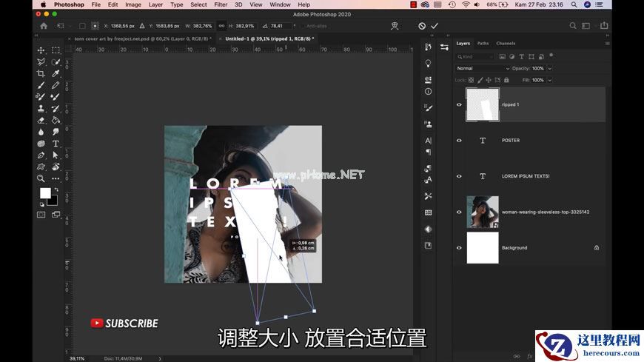Hide the woman-wearing-sleeveless-top layer
Screen dimensions: 644x362
(459, 212)
